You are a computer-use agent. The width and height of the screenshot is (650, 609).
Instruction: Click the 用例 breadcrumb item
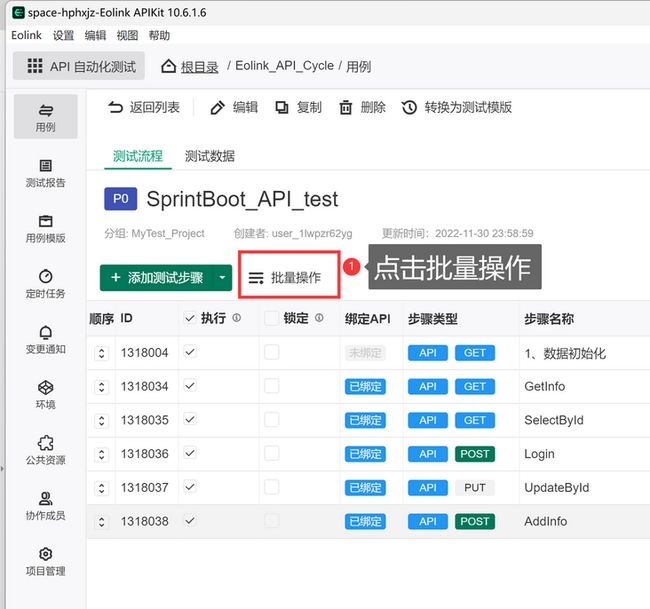[x=359, y=66]
